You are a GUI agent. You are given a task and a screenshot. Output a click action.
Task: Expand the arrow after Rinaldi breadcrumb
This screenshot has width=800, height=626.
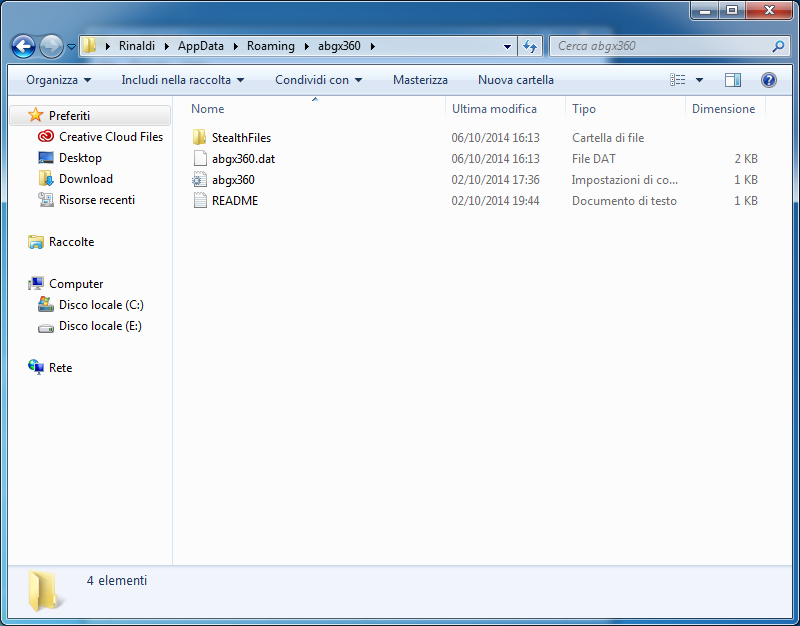[x=166, y=46]
